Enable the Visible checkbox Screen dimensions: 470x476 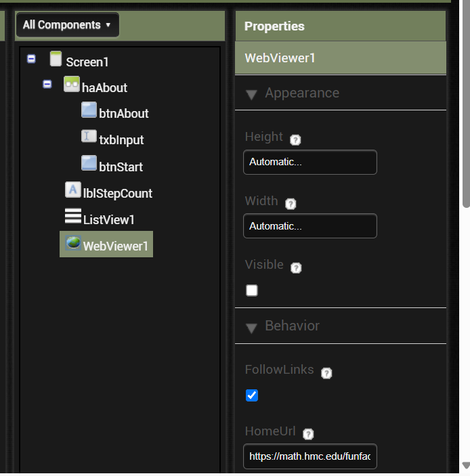[252, 290]
